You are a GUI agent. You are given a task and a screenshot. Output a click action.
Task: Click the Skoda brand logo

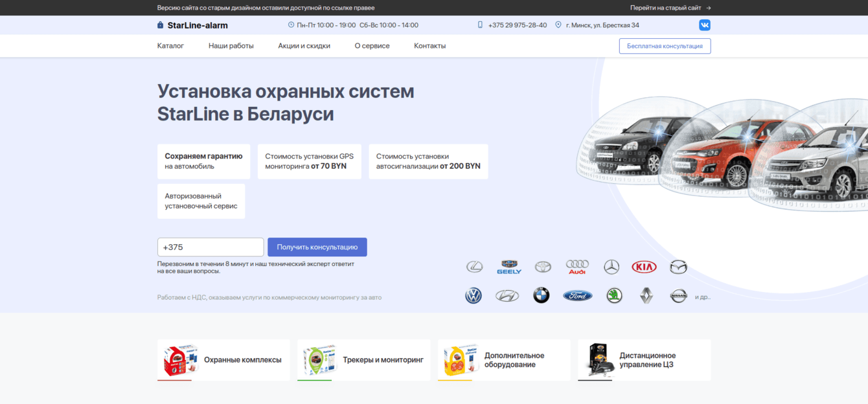(x=614, y=296)
